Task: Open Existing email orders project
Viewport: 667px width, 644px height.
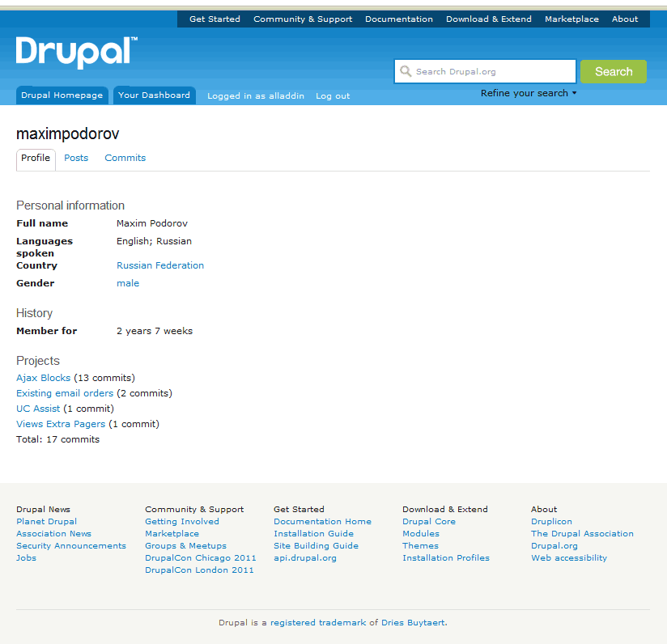Action: pyautogui.click(x=65, y=393)
